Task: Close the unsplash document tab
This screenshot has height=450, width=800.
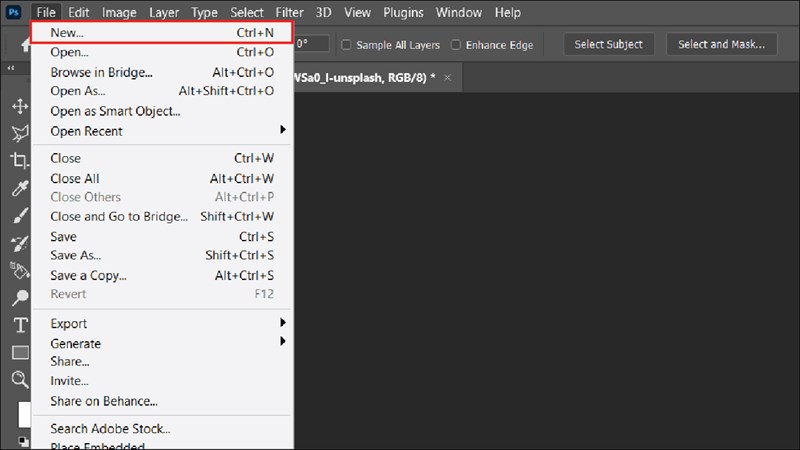Action: pos(447,78)
